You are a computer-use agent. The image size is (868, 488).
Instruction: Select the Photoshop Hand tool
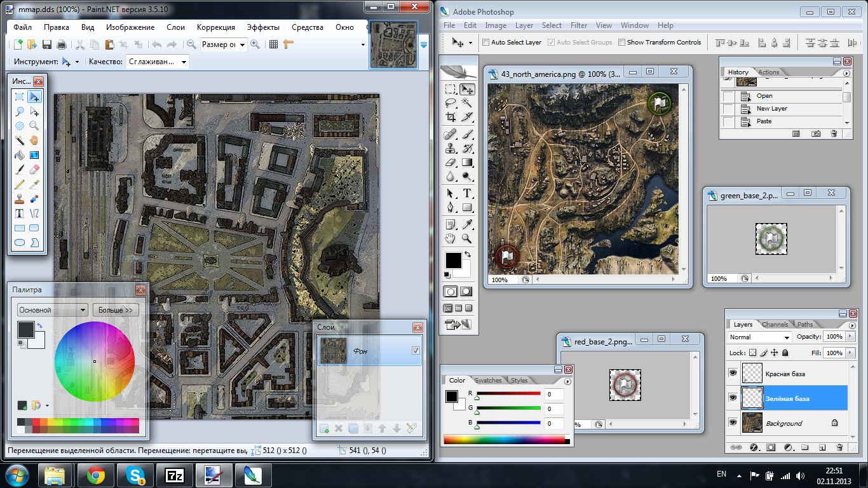tap(451, 239)
